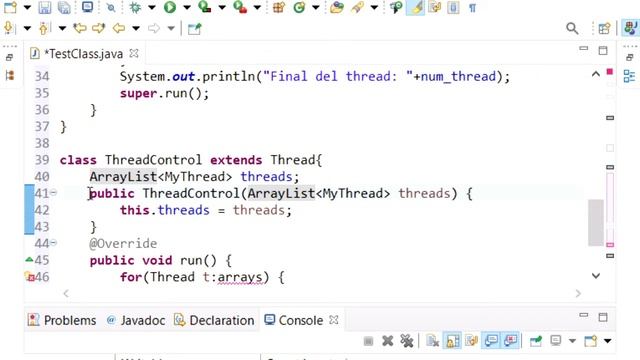Open the Declaration tab
The image size is (640, 360).
[x=214, y=320]
